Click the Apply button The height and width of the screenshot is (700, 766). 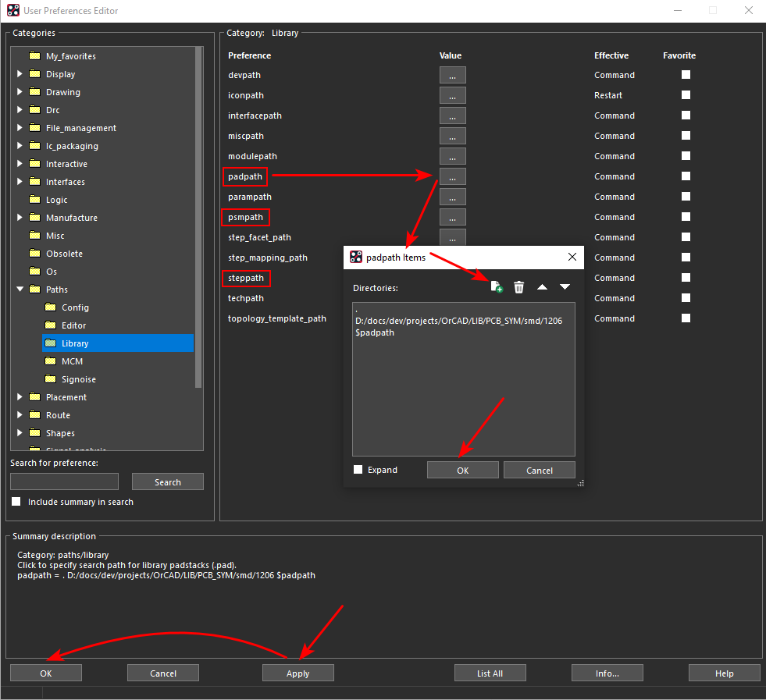297,673
